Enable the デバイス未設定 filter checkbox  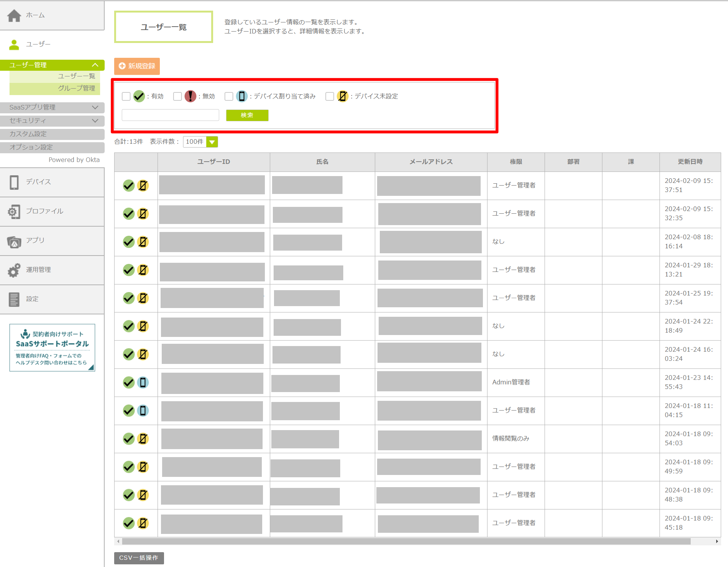(330, 97)
